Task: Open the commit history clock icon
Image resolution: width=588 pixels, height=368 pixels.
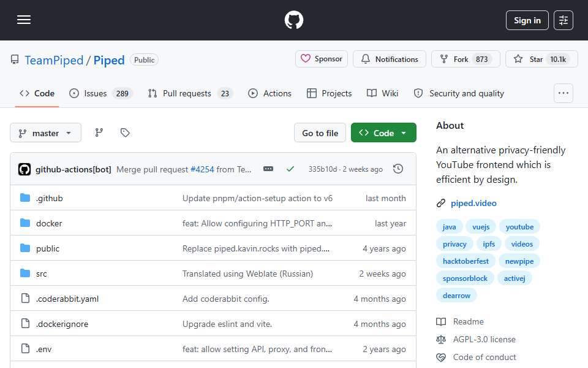Action: [x=398, y=169]
